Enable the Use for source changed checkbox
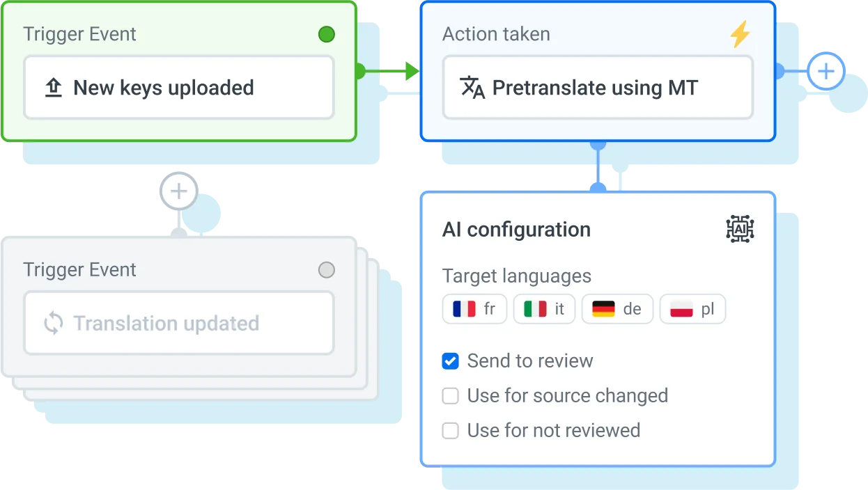The width and height of the screenshot is (868, 490). pyautogui.click(x=451, y=396)
